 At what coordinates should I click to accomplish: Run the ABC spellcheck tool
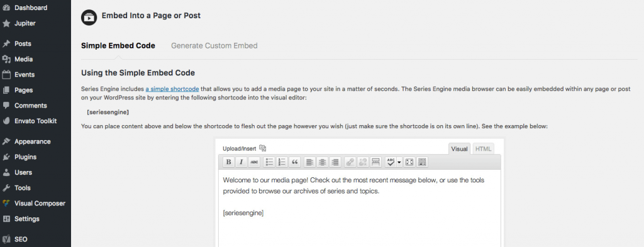[391, 163]
